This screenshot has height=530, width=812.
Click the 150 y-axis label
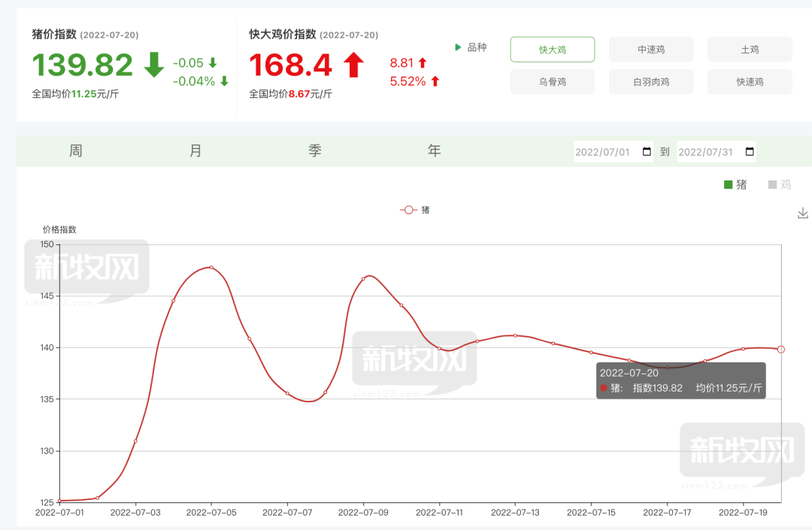pyautogui.click(x=47, y=244)
